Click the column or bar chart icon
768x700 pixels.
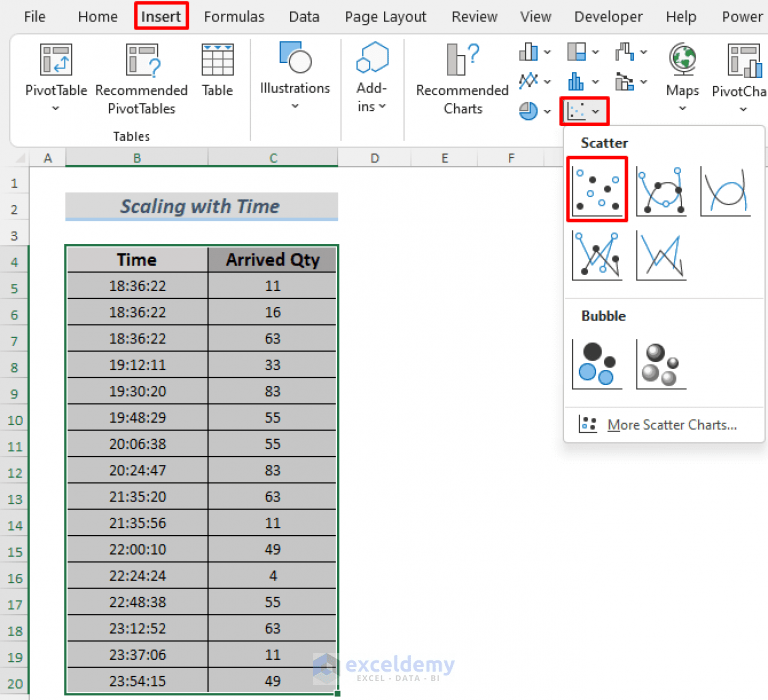[528, 52]
